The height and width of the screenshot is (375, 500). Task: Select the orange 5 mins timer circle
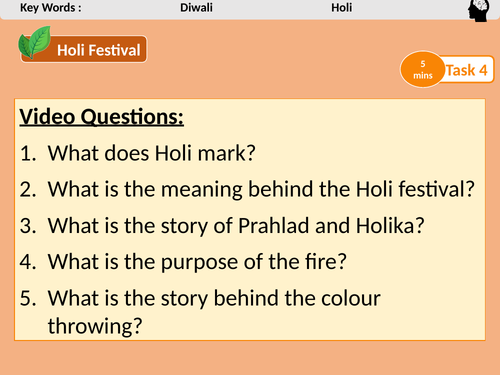422,69
